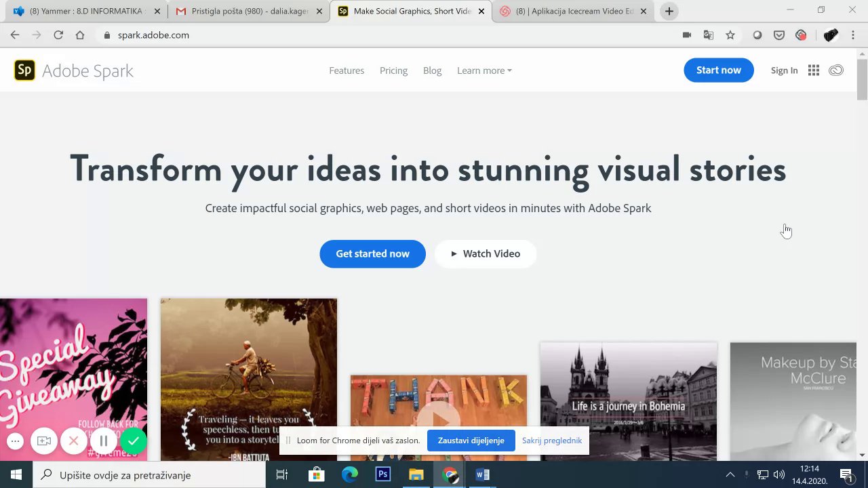Open Photoshop from the taskbar
The width and height of the screenshot is (868, 488).
[383, 474]
